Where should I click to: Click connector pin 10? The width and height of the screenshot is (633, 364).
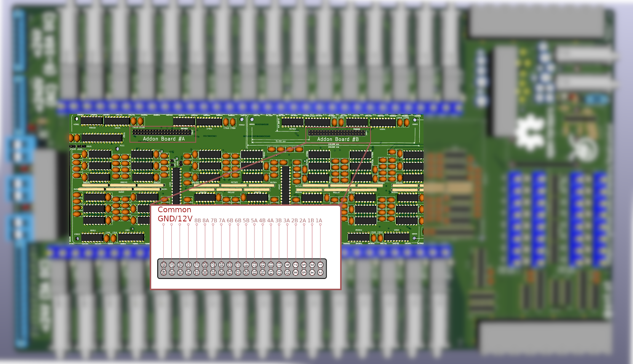tap(287, 272)
